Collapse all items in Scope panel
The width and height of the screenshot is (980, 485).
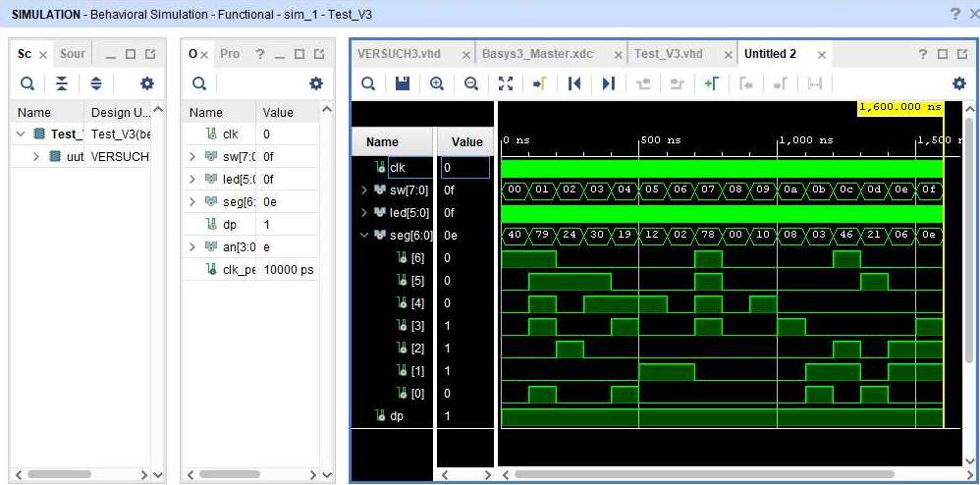(61, 83)
